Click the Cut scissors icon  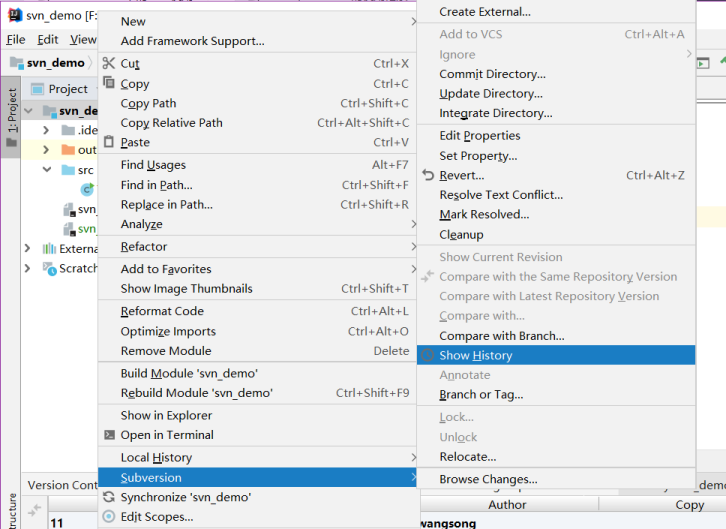tap(110, 63)
